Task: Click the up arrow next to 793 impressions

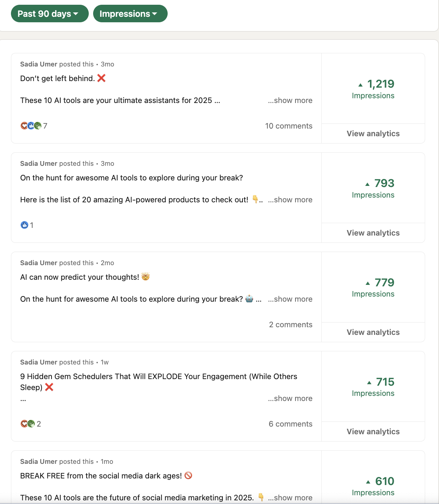Action: pyautogui.click(x=367, y=184)
